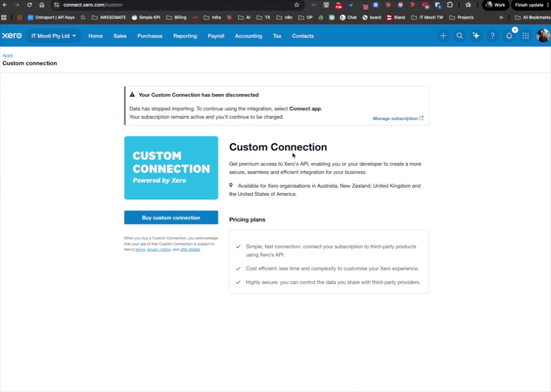Click the Finish update button
551x392 pixels.
click(x=531, y=5)
